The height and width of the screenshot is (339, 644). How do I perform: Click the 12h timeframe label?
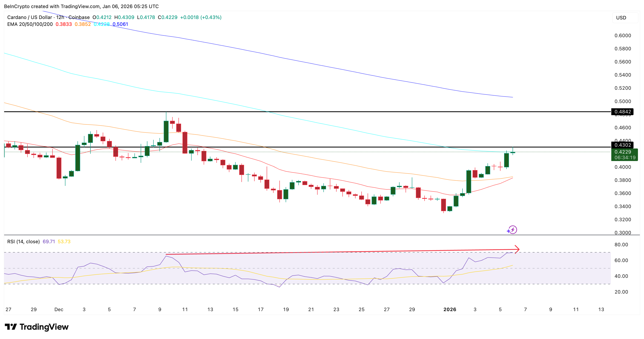click(x=61, y=17)
